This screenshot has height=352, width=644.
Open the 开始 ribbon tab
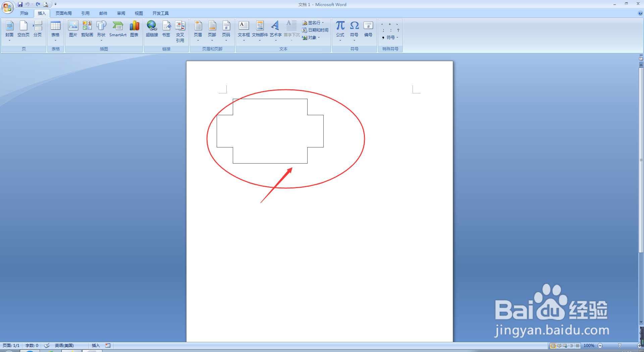[24, 13]
